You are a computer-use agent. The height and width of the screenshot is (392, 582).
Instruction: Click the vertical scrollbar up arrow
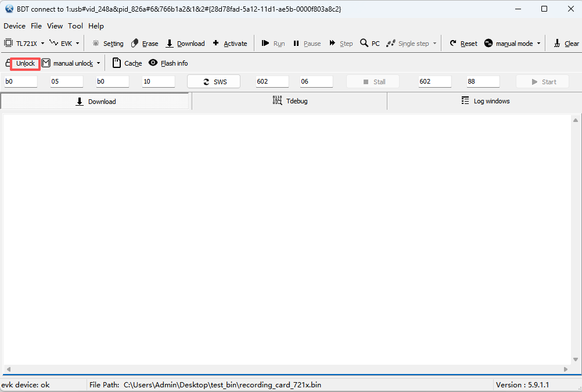575,120
